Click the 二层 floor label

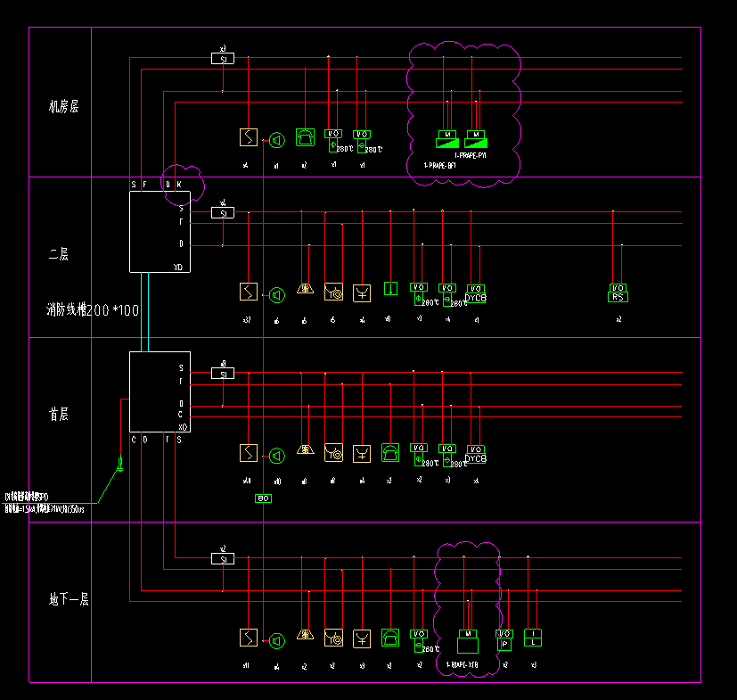(x=59, y=254)
